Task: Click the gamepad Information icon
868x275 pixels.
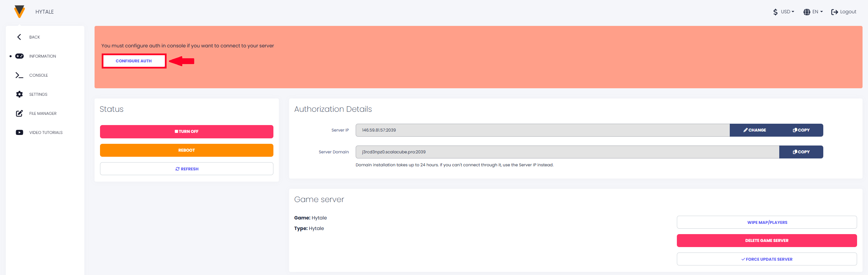Action: point(19,56)
